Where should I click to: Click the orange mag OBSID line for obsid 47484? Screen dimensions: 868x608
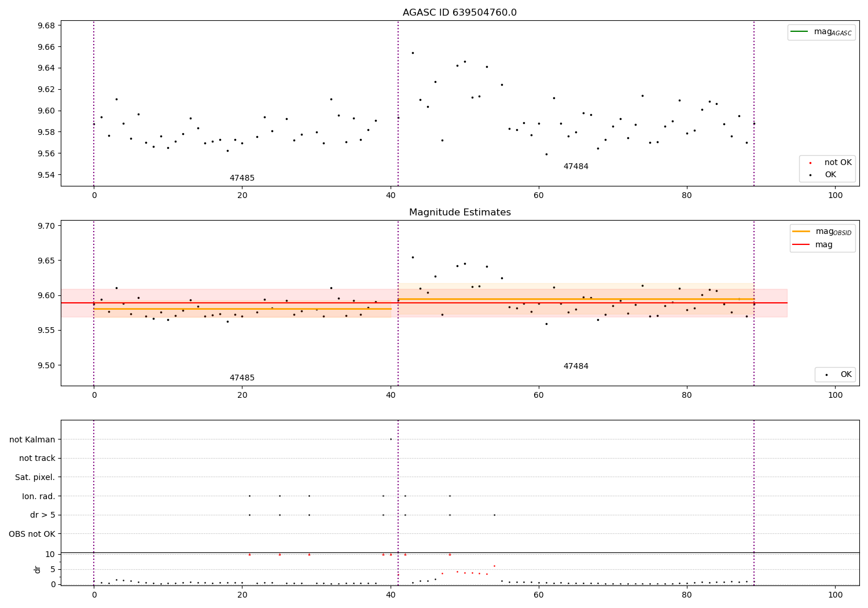(576, 299)
